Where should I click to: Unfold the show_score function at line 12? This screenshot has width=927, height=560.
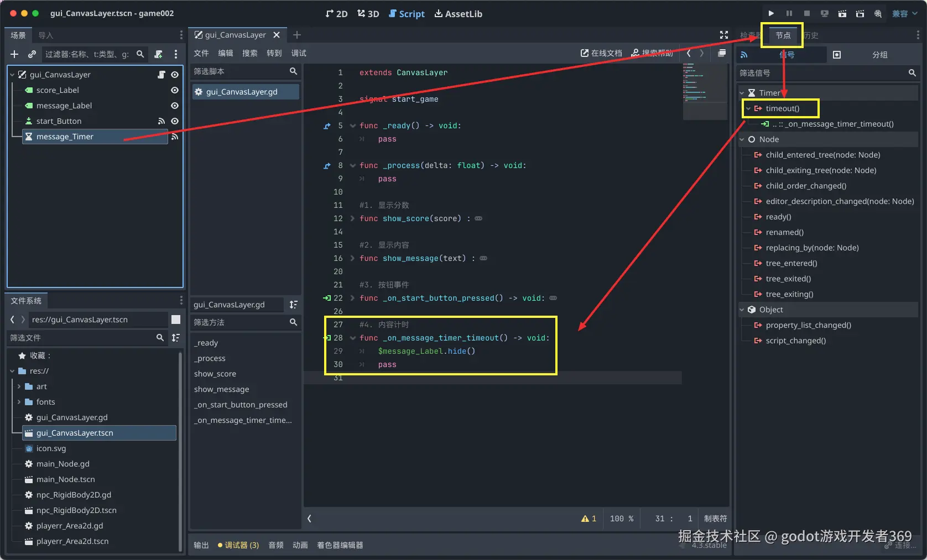[352, 218]
